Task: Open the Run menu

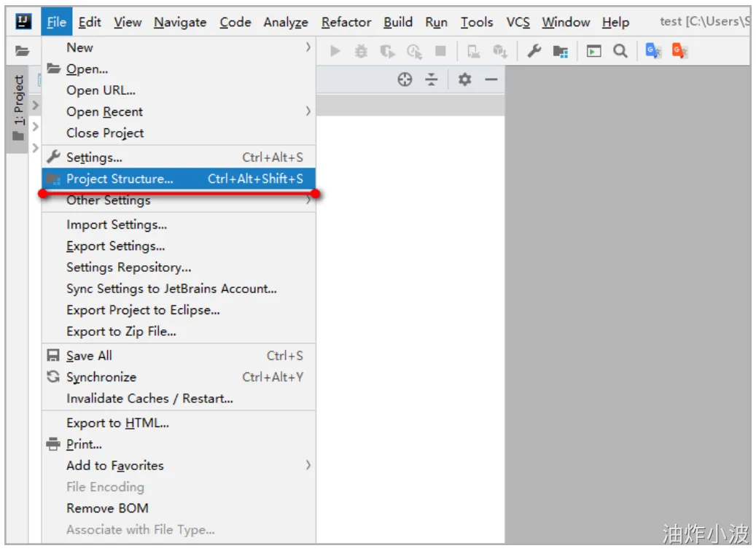Action: pyautogui.click(x=436, y=22)
